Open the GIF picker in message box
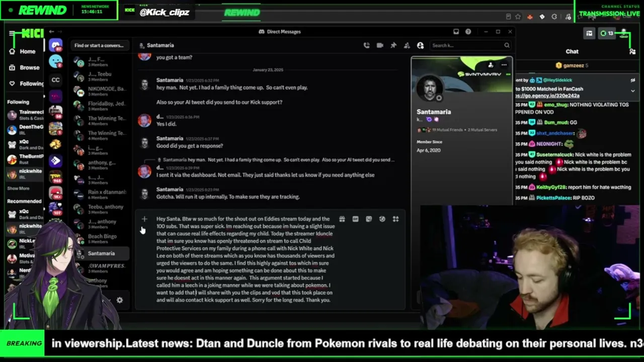The image size is (644, 362). 355,219
